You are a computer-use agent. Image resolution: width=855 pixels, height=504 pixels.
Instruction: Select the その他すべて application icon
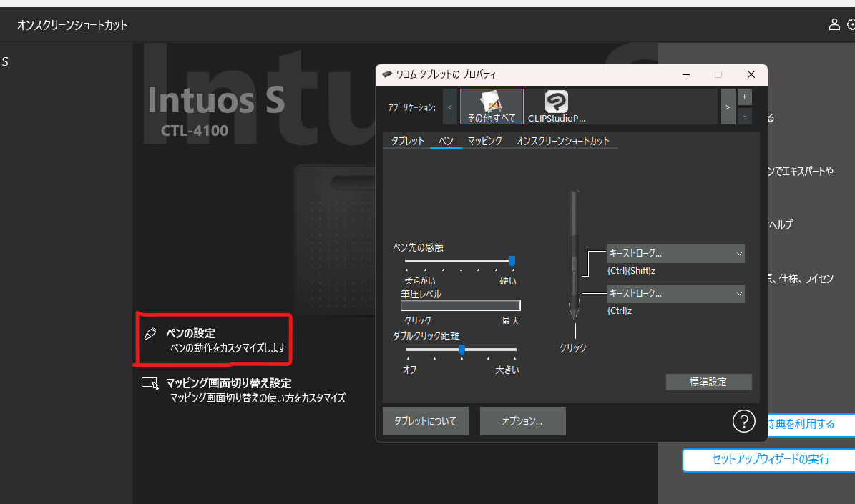492,107
